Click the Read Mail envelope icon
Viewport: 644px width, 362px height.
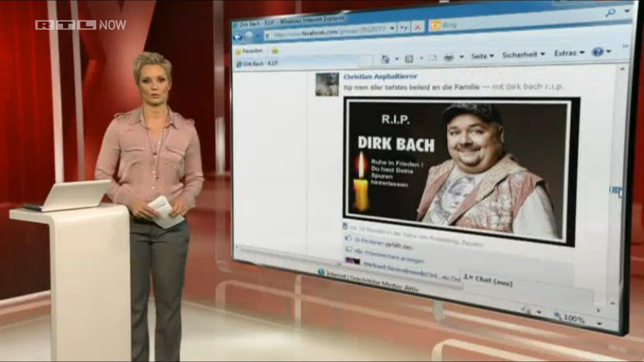433,58
